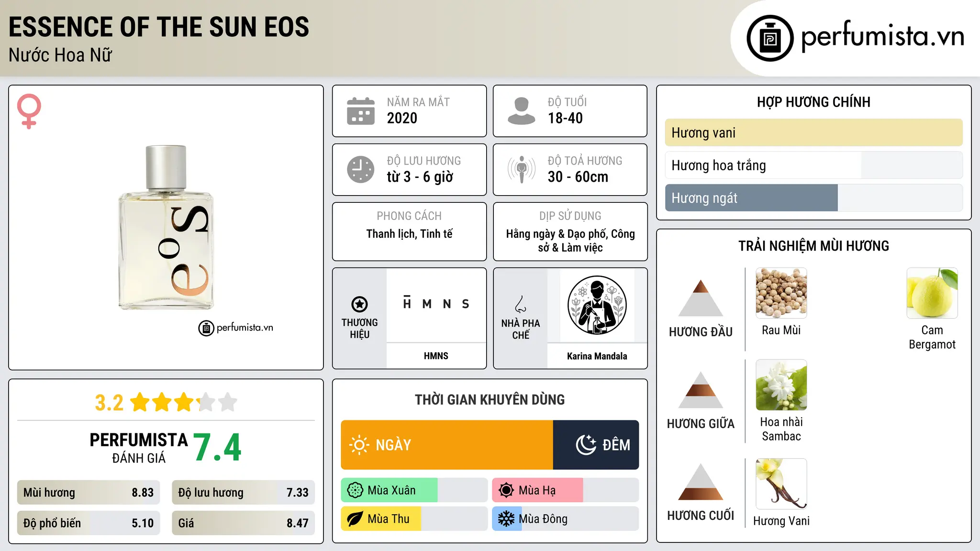Click the calendar icon beside Năm ra mắt

(x=361, y=111)
